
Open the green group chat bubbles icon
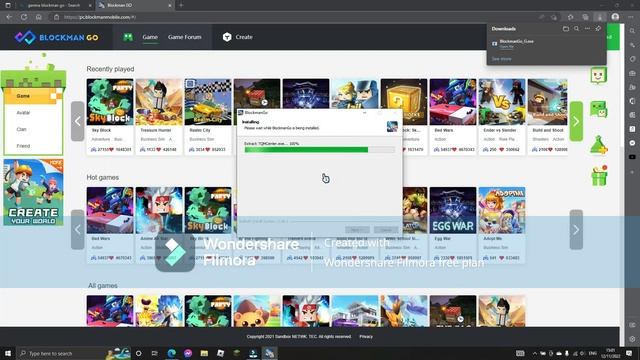tap(598, 109)
